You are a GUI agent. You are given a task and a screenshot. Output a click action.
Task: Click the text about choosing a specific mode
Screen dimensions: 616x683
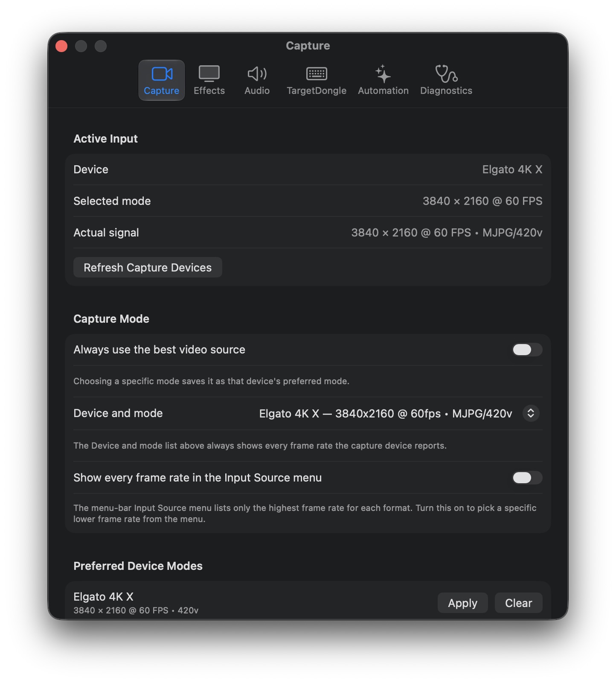coord(211,381)
